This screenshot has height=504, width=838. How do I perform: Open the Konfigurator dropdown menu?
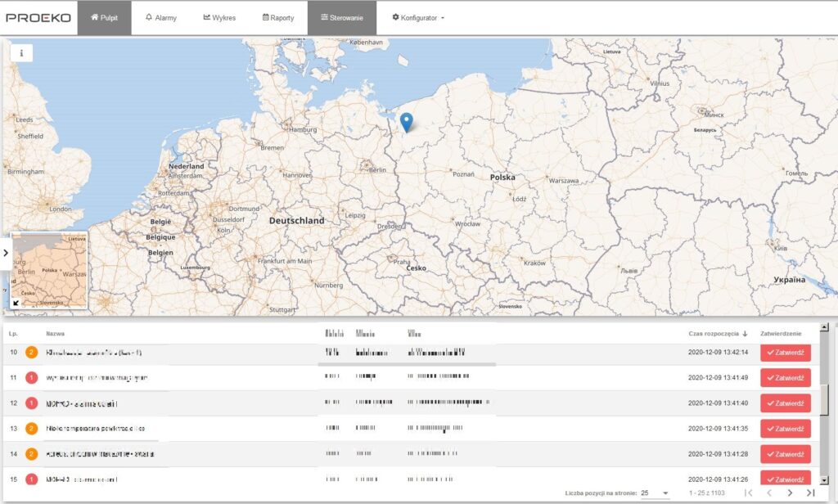(x=418, y=17)
